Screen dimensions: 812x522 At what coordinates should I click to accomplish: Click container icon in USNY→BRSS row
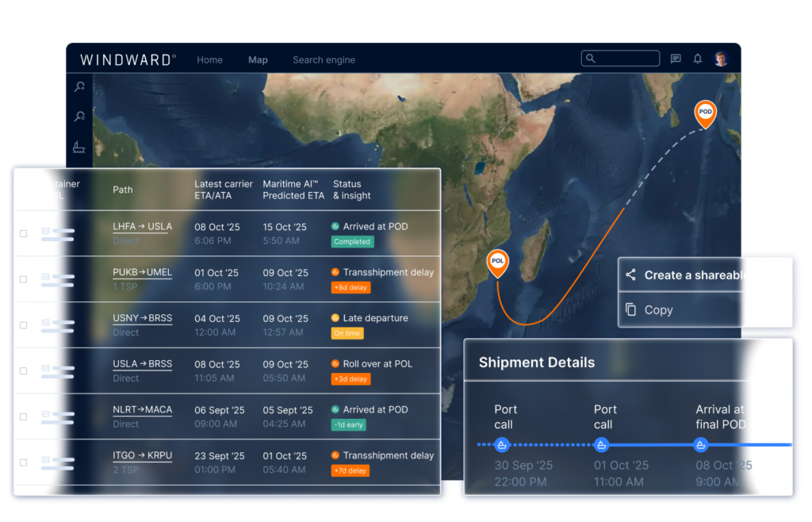[x=45, y=322]
